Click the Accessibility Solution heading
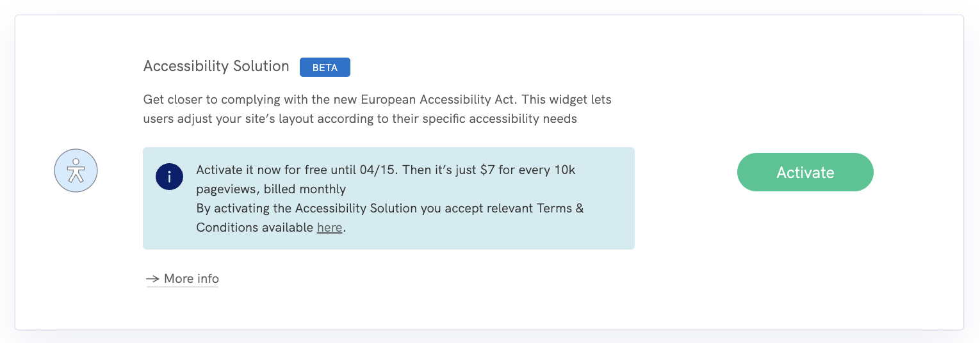Screen dimensions: 980x343 [x=216, y=67]
